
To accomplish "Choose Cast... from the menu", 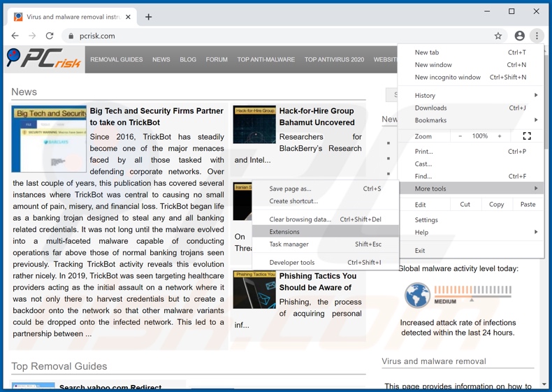I will pos(471,164).
